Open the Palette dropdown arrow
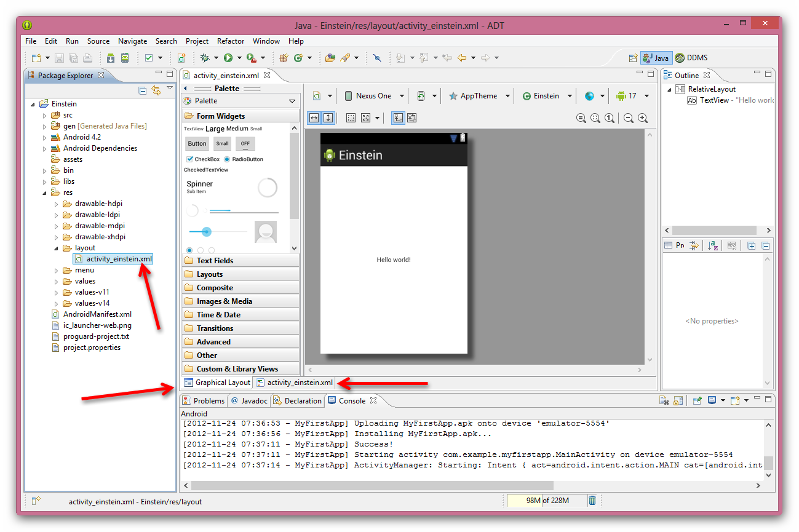Image resolution: width=799 pixels, height=532 pixels. click(x=292, y=101)
